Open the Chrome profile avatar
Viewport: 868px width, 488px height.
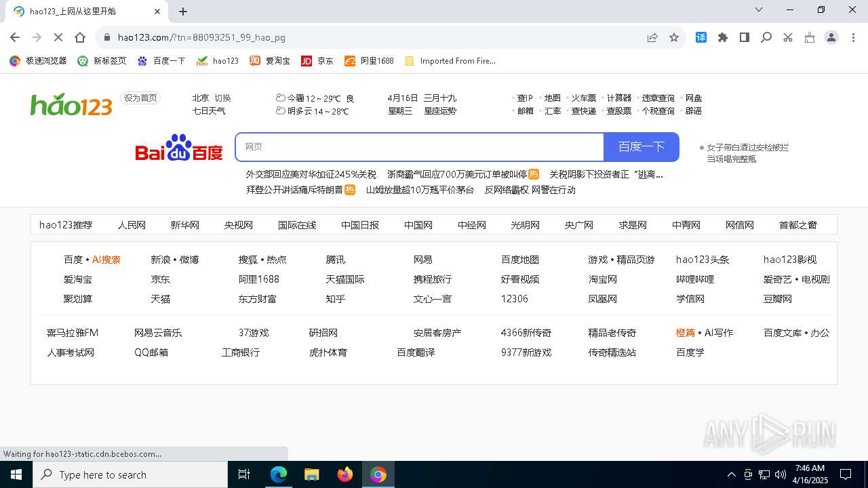coord(831,38)
